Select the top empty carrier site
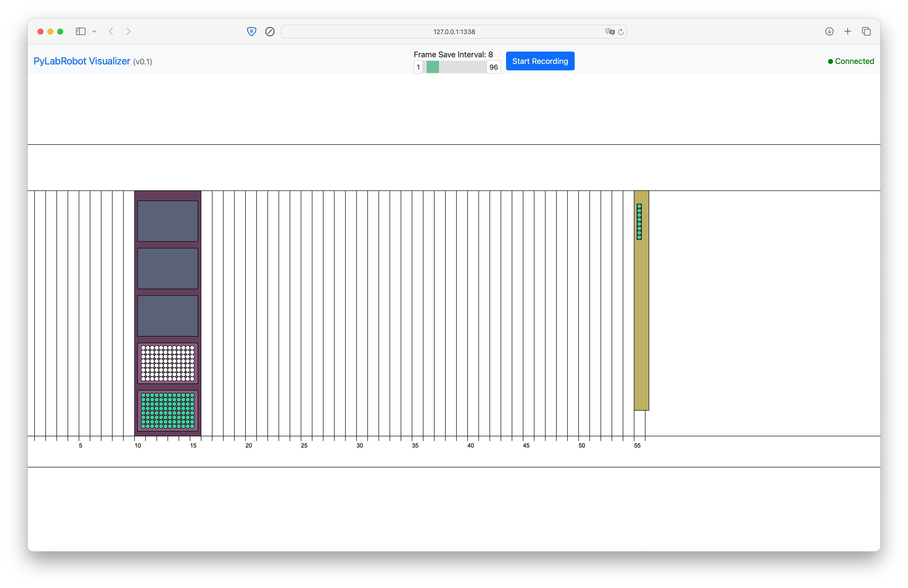The image size is (908, 588). pos(168,221)
